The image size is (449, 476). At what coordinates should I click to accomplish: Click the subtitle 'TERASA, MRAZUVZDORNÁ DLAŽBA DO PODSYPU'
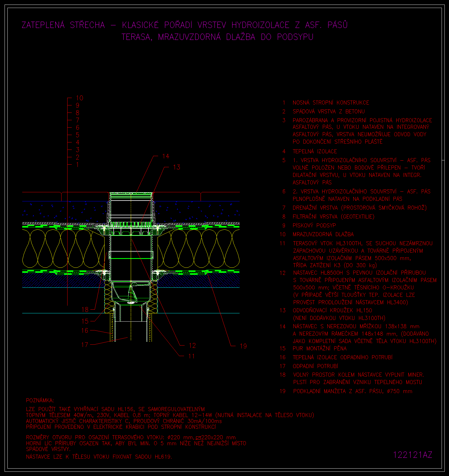pos(218,37)
